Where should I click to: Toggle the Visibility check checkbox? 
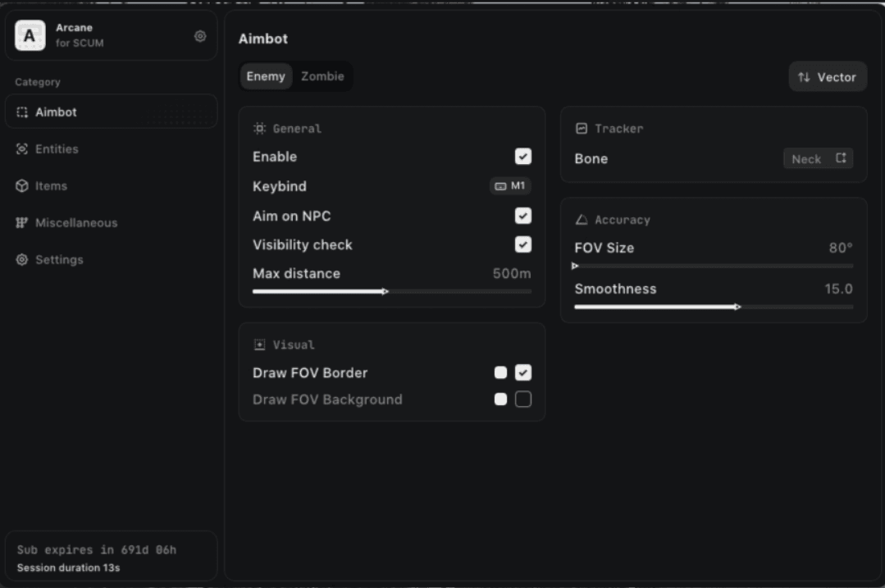pos(522,244)
